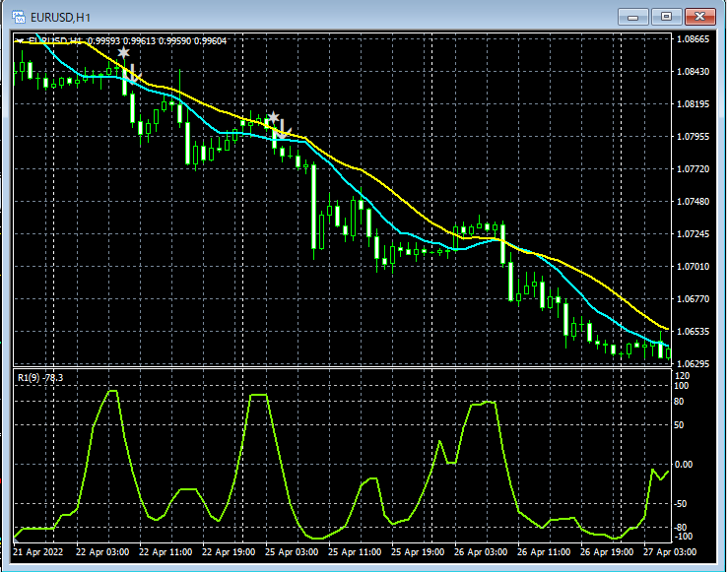The width and height of the screenshot is (728, 572).
Task: Click the 120 level on indicator scale
Action: tap(682, 376)
